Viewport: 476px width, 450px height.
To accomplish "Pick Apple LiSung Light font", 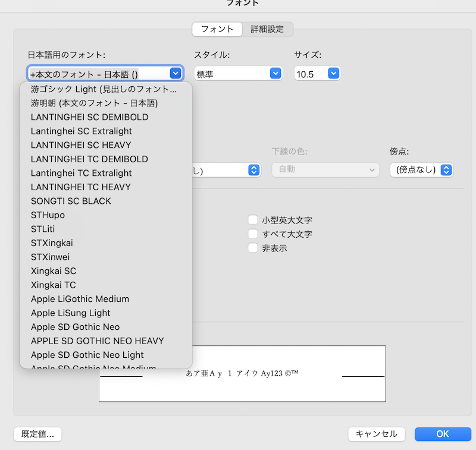I will coord(106,313).
